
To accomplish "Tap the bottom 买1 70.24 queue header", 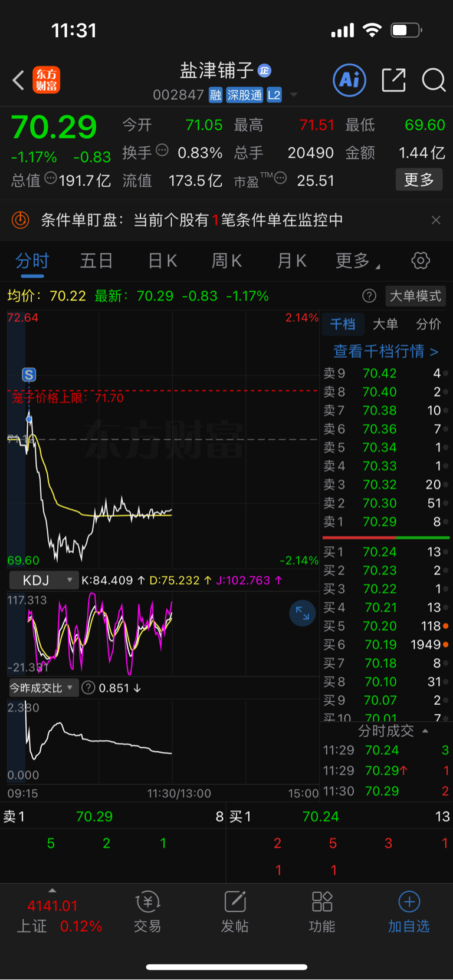I will (339, 817).
